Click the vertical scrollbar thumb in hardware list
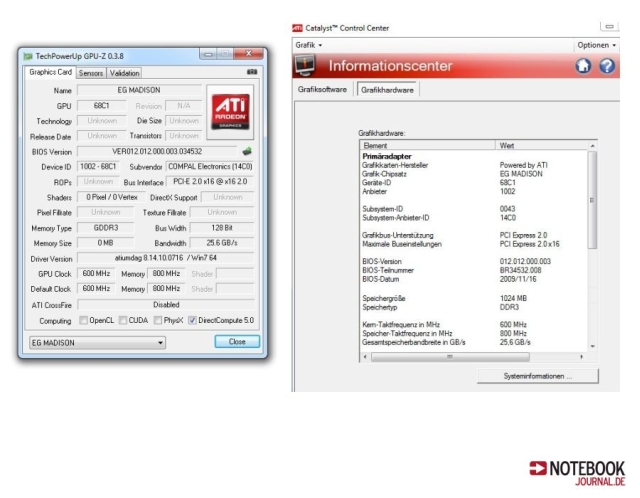Viewport: 640px width, 498px height. 592,200
